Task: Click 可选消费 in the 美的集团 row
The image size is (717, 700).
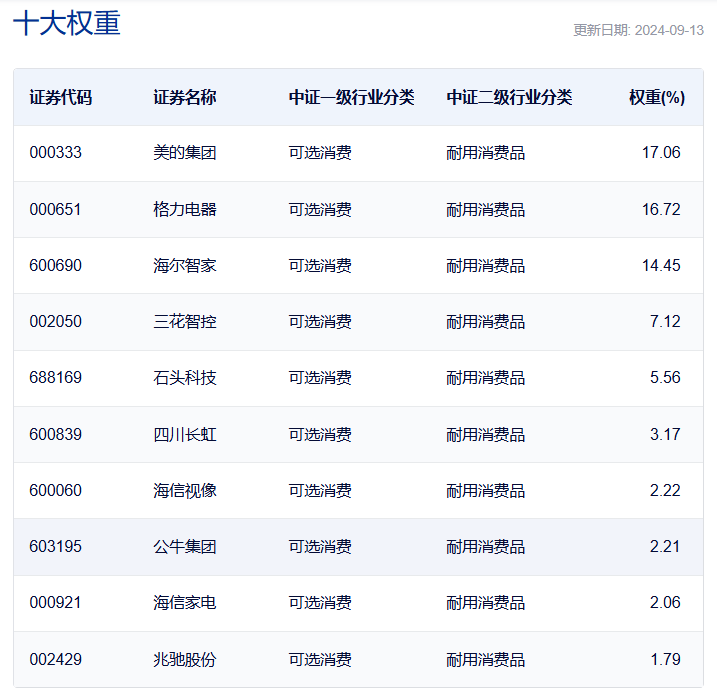Action: (320, 152)
